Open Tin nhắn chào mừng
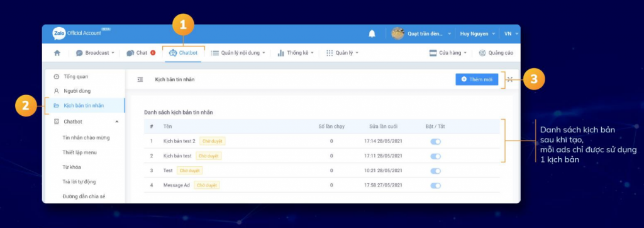 (x=86, y=137)
